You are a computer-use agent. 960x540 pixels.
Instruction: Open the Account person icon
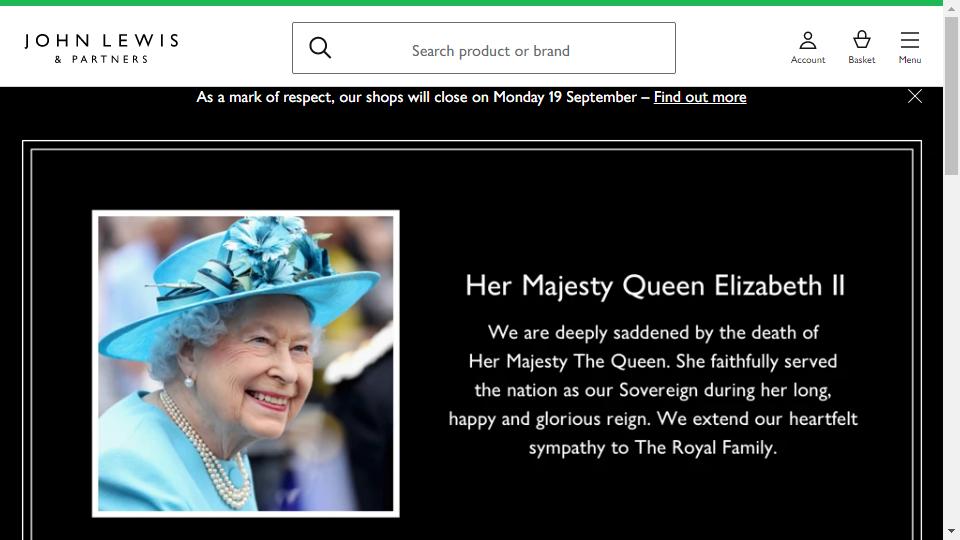(x=808, y=40)
